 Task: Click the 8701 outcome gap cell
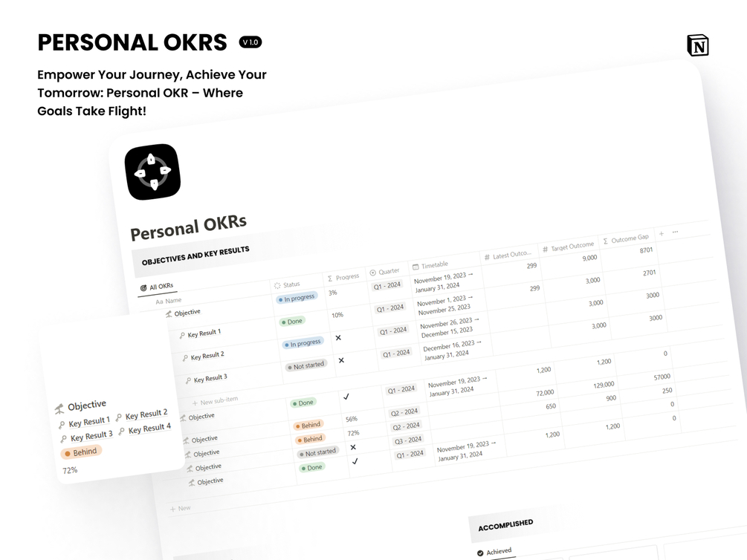(646, 250)
